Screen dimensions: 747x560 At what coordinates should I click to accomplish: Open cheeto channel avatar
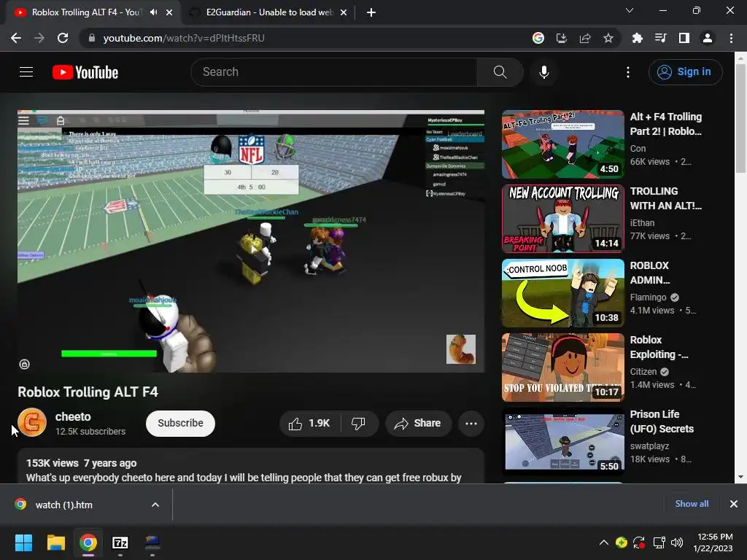click(x=32, y=422)
